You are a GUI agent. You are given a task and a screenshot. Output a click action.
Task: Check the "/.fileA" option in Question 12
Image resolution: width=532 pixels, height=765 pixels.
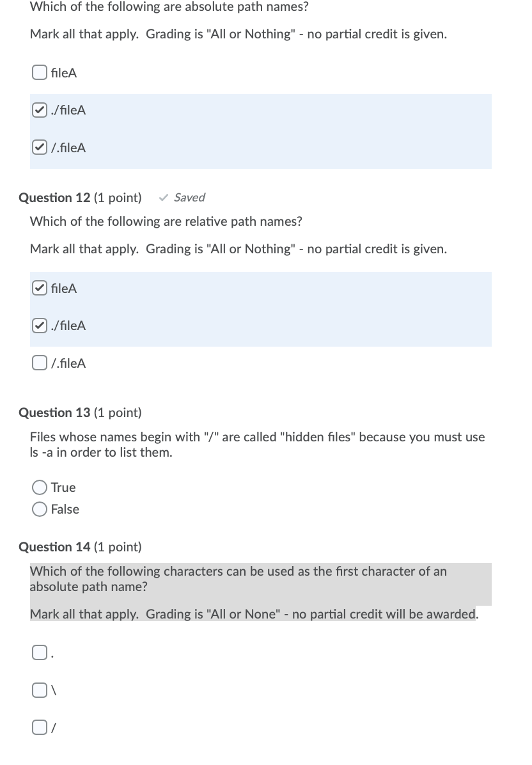(x=38, y=363)
